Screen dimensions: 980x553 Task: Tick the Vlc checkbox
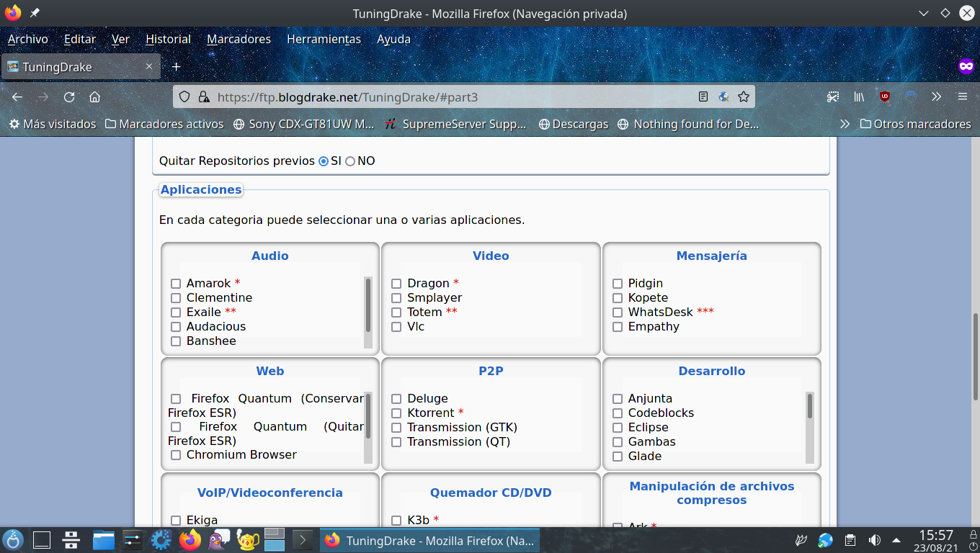(396, 327)
